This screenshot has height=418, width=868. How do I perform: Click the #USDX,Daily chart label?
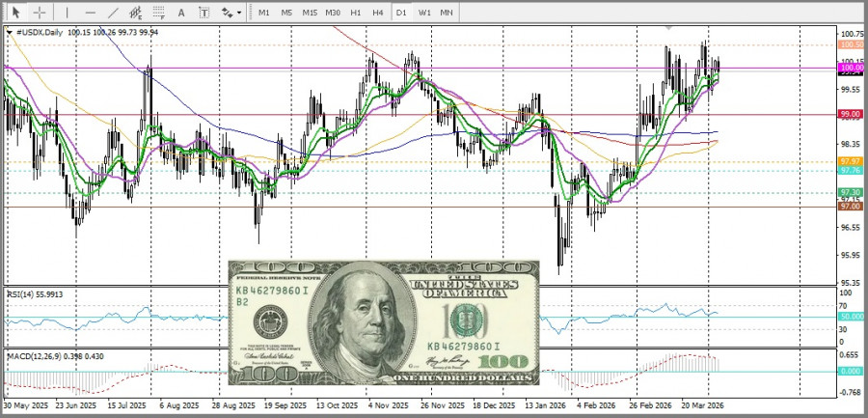[x=40, y=32]
